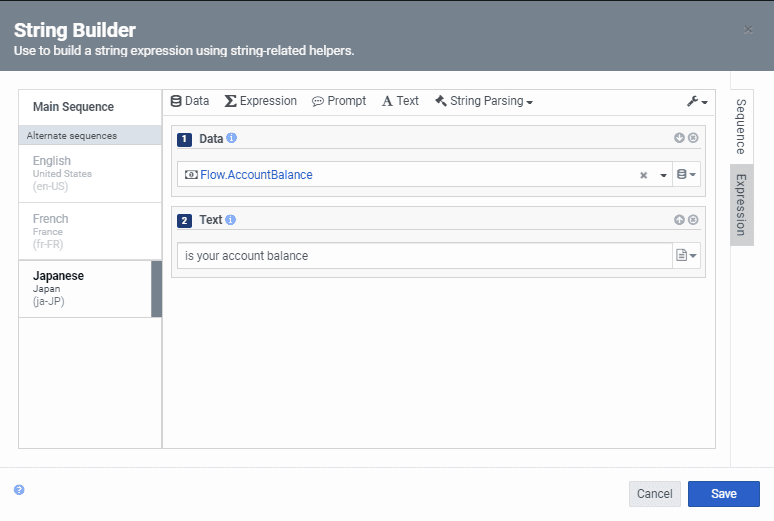Open the data type dropdown beside Flow.AccountBalance
The width and height of the screenshot is (774, 521).
(686, 175)
